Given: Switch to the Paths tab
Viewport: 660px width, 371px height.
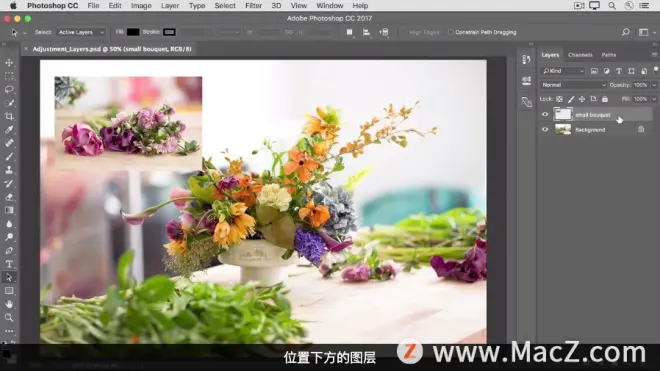Looking at the screenshot, I should pos(609,55).
